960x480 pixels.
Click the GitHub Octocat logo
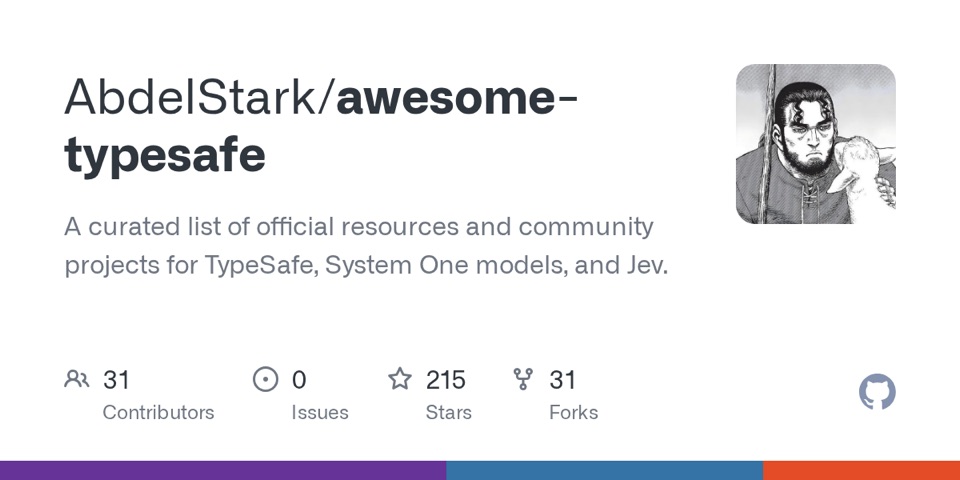877,392
